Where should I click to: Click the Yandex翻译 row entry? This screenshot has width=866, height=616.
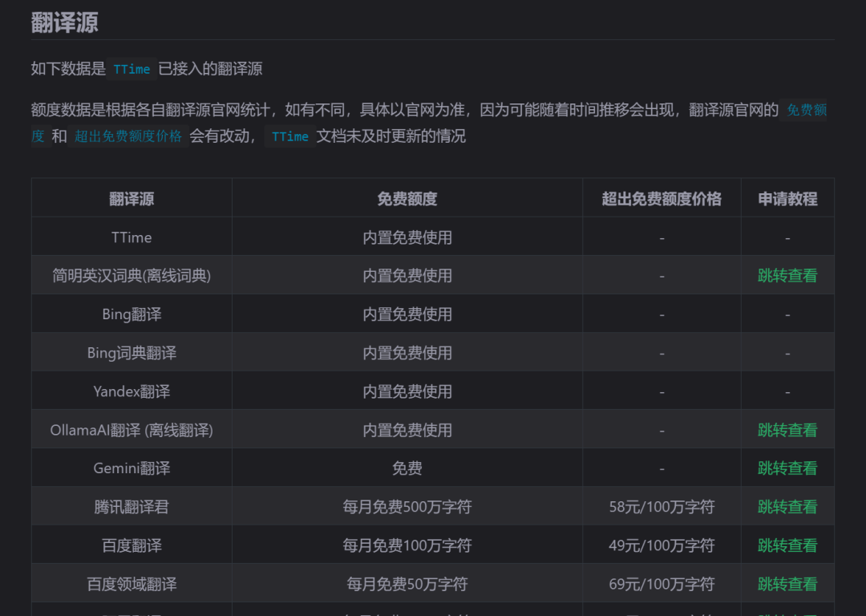[131, 391]
